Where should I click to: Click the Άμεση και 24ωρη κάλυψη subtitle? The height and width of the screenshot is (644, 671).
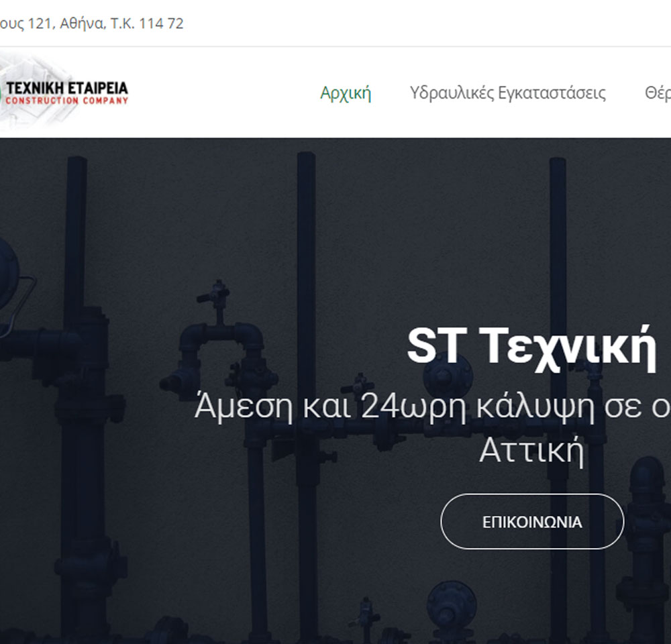click(429, 407)
